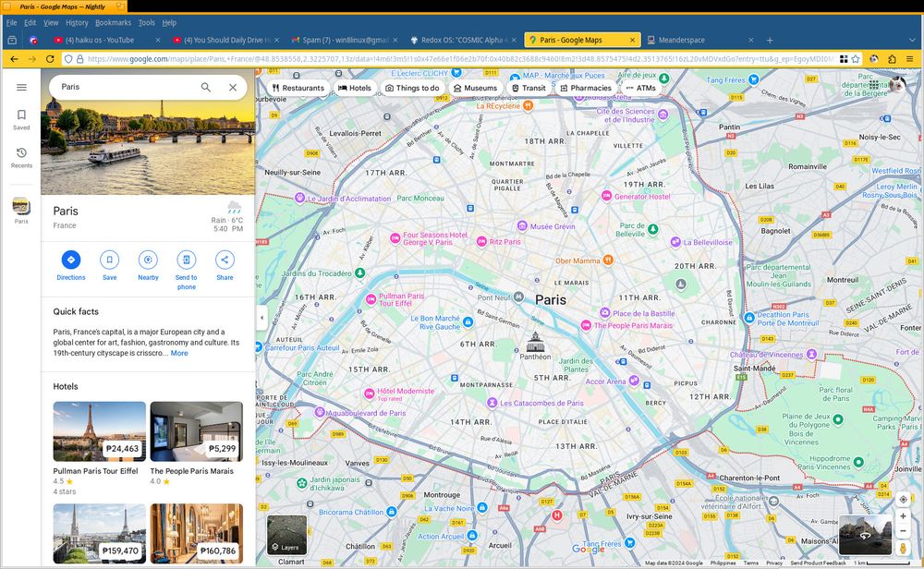Viewport: 924px width, 569px height.
Task: Switch to You Should Daily Drive tab
Action: coord(227,40)
